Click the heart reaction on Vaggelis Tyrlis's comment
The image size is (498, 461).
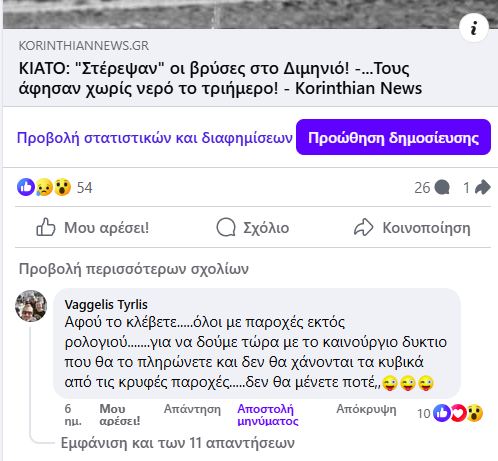459,413
